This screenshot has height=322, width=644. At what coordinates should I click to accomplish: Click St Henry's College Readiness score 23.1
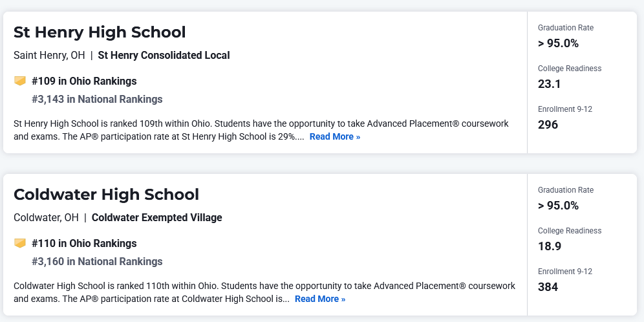coord(549,84)
